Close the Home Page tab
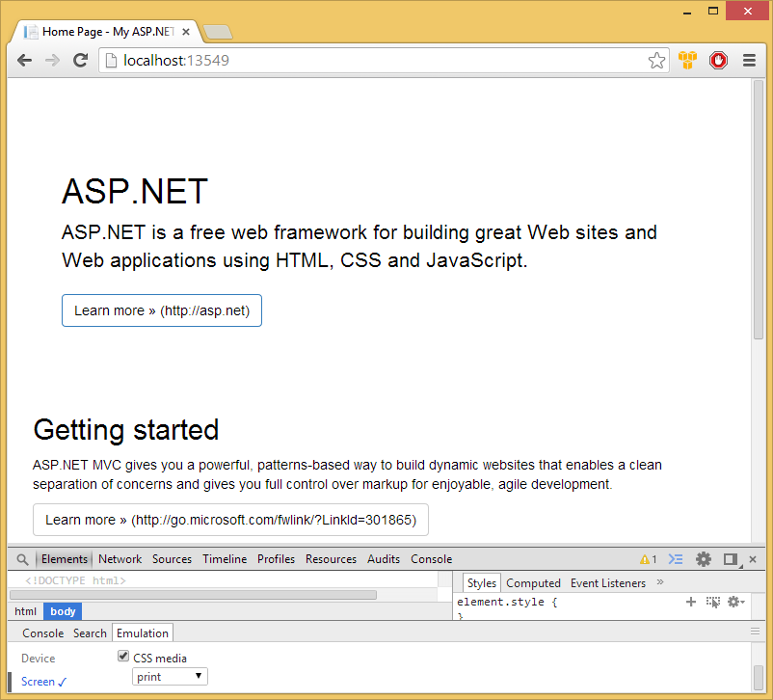Screen dimensions: 773x700 pos(186,32)
